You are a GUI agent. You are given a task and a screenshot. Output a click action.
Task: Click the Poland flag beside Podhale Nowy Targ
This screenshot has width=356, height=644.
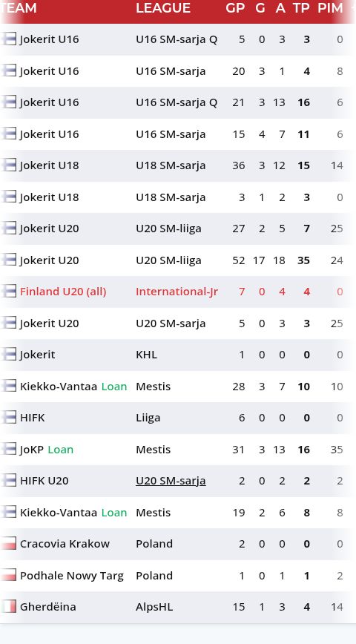pyautogui.click(x=8, y=575)
